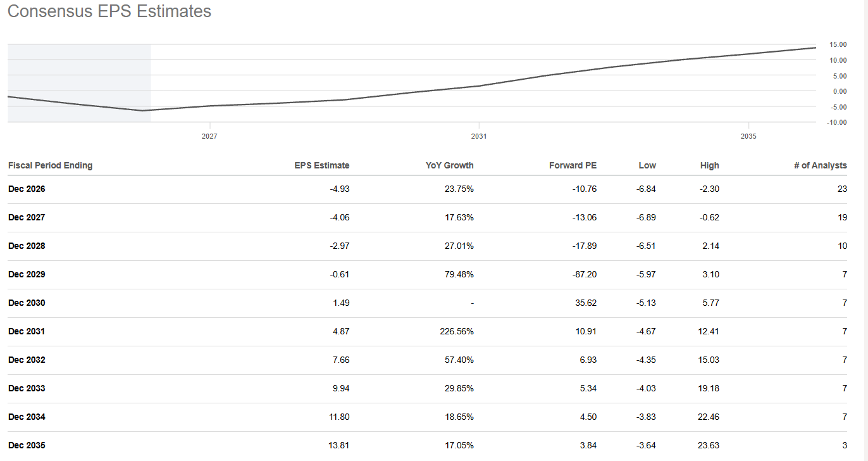Click the Fiscal Period Ending header
868x461 pixels.
pos(50,165)
